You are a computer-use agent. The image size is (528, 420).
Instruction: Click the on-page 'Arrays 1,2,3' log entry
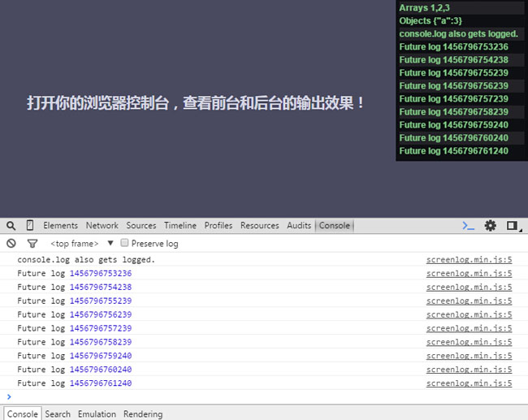(x=425, y=7)
